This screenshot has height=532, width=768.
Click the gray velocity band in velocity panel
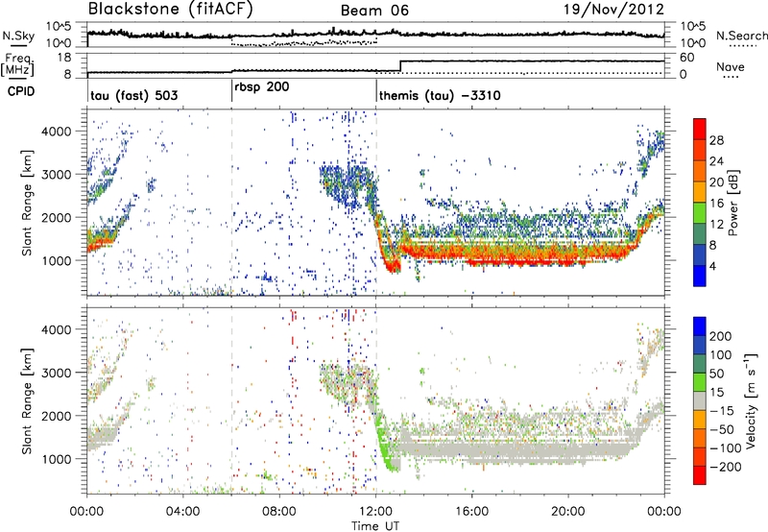515,448
